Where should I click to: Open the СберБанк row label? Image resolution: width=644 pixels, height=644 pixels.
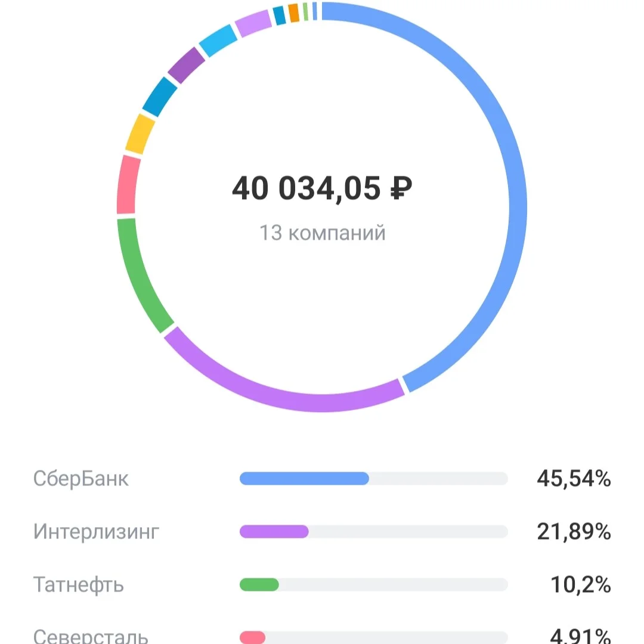coord(81,478)
